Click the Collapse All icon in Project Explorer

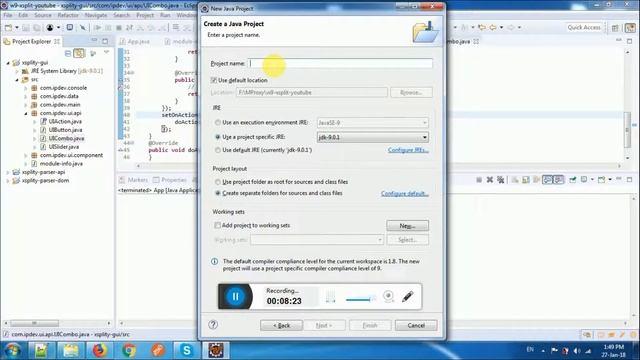(x=68, y=53)
